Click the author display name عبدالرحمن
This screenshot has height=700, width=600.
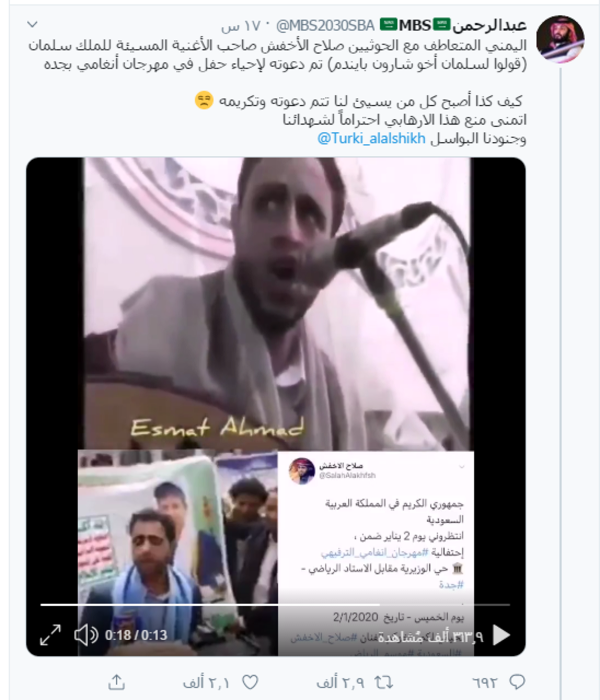coord(489,25)
